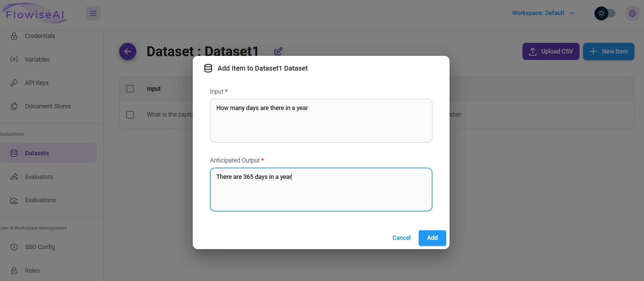Click the API Keys key icon
Screen dimensions: 644x281
(x=14, y=83)
